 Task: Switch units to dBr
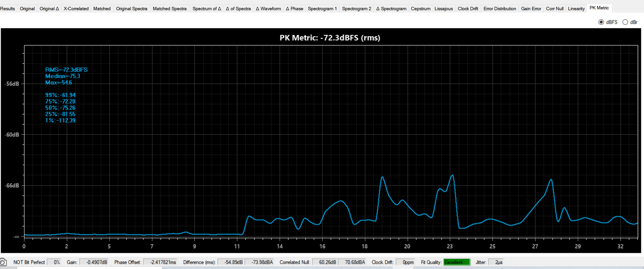[x=625, y=22]
